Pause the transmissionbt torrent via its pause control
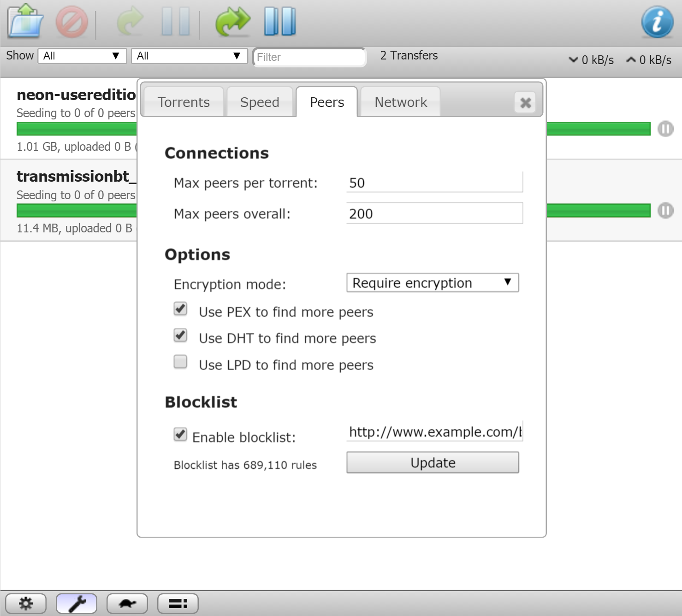The height and width of the screenshot is (616, 682). pyautogui.click(x=665, y=211)
